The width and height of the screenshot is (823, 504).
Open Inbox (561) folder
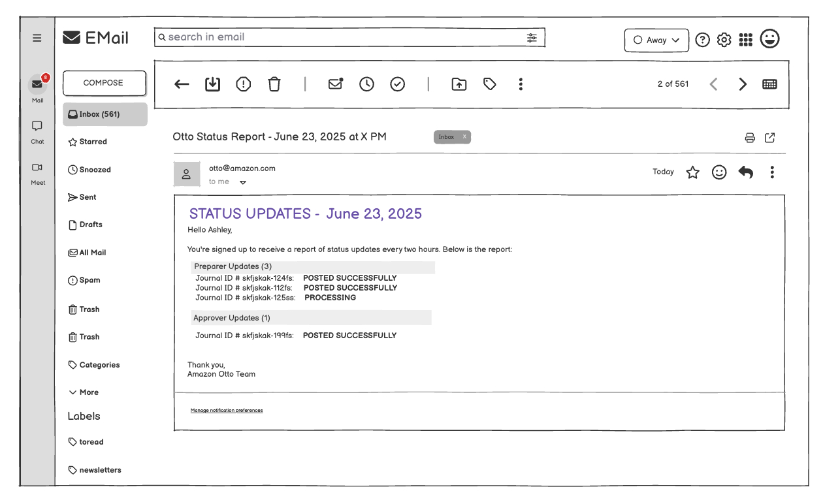[105, 114]
